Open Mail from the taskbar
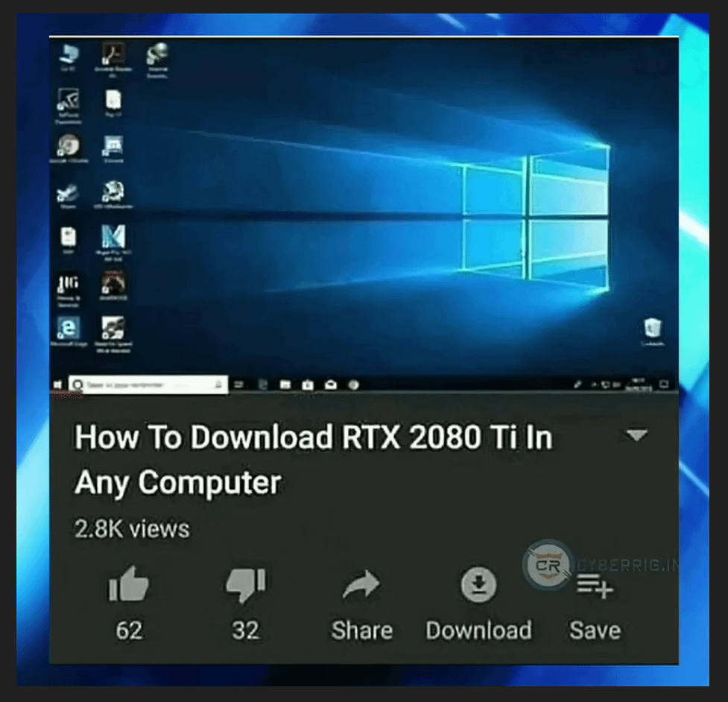 (331, 385)
